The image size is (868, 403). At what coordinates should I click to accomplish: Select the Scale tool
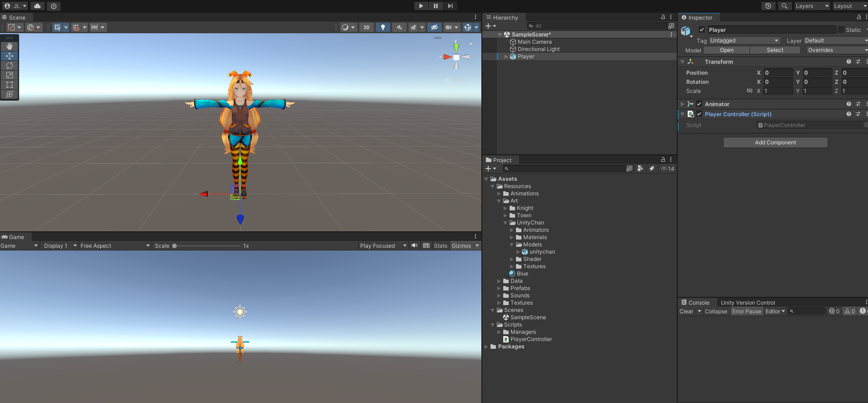10,75
